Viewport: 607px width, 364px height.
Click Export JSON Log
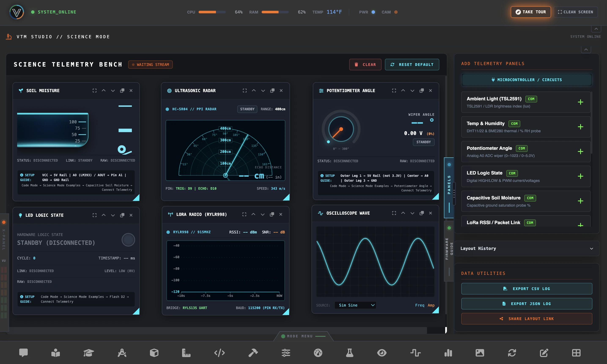526,304
